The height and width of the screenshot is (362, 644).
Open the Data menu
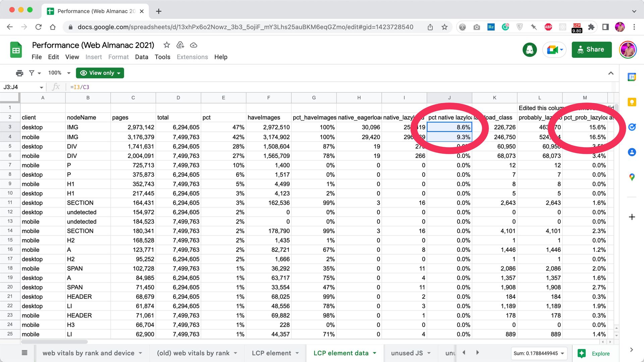click(x=142, y=57)
